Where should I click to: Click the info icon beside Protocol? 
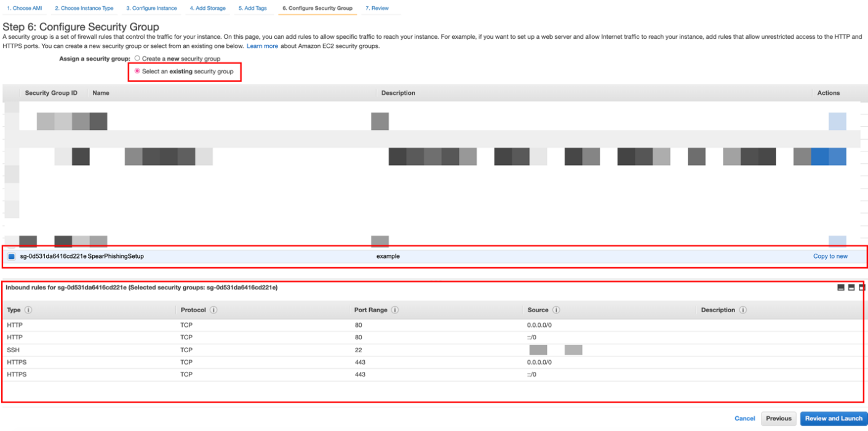click(x=211, y=310)
